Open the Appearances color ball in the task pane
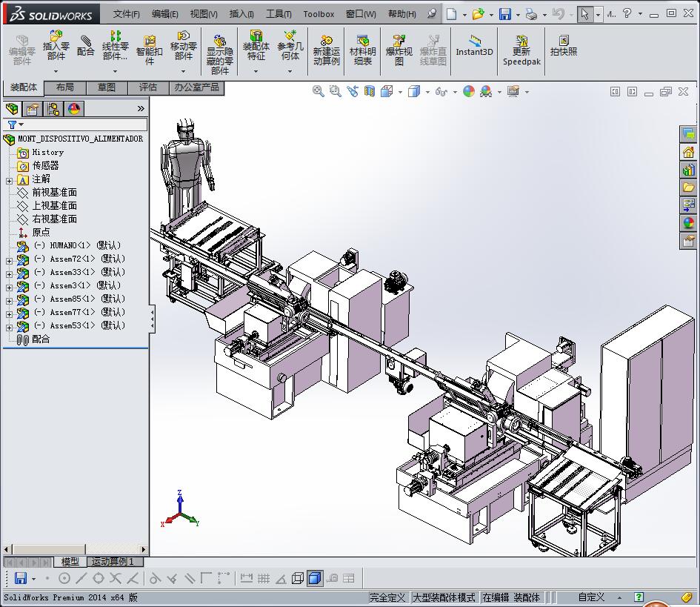Screen dimensions: 700x607 689,223
